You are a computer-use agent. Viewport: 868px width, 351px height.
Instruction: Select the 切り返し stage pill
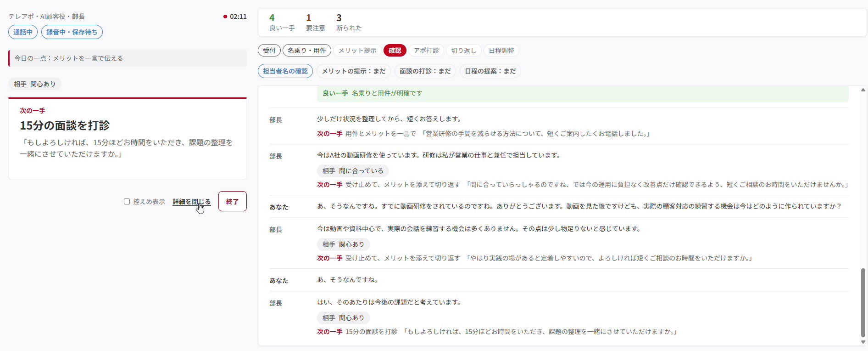pos(463,51)
